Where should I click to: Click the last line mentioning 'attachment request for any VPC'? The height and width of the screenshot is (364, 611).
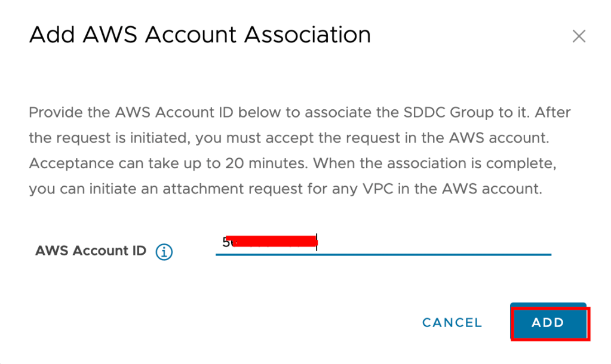point(285,190)
